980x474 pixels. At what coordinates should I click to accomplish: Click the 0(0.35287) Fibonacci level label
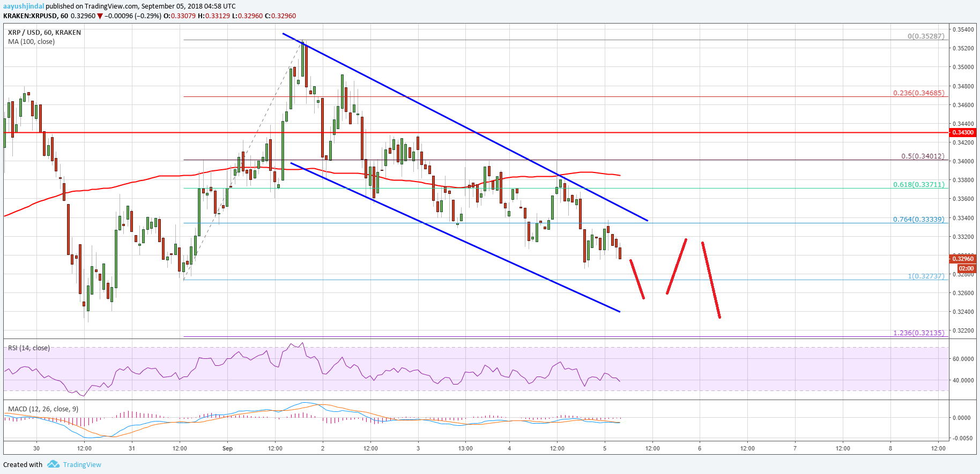[x=926, y=36]
